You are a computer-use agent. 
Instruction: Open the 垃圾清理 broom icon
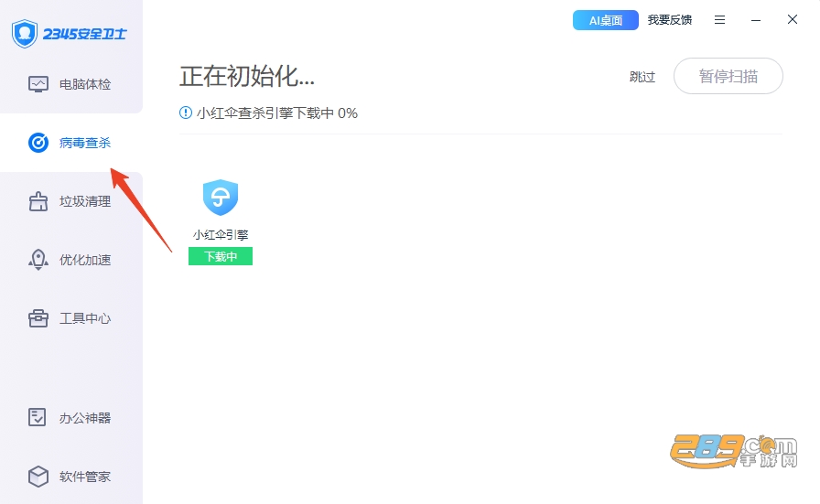point(38,201)
